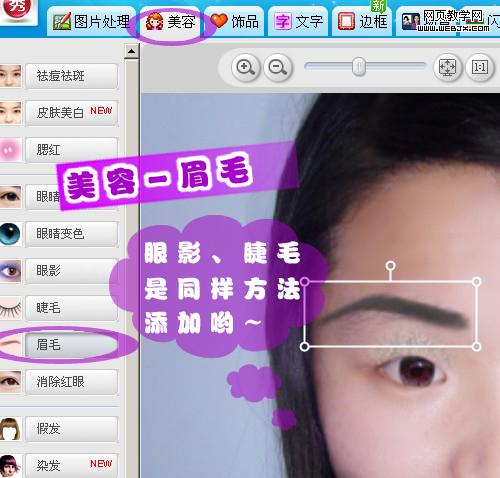Screen dimensions: 500x478
Task: Open the 图片处理 tab
Action: pyautogui.click(x=91, y=22)
